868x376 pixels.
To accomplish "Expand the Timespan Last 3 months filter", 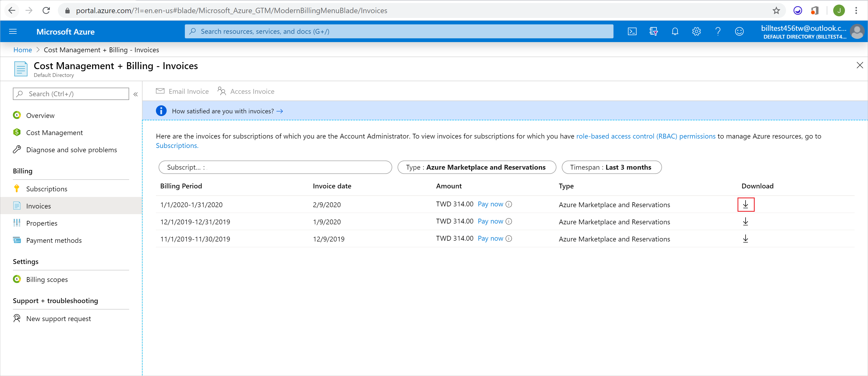I will coord(611,167).
